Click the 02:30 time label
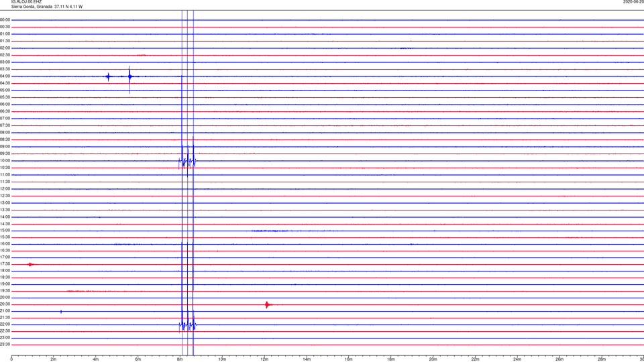This screenshot has height=362, width=644. click(x=5, y=55)
